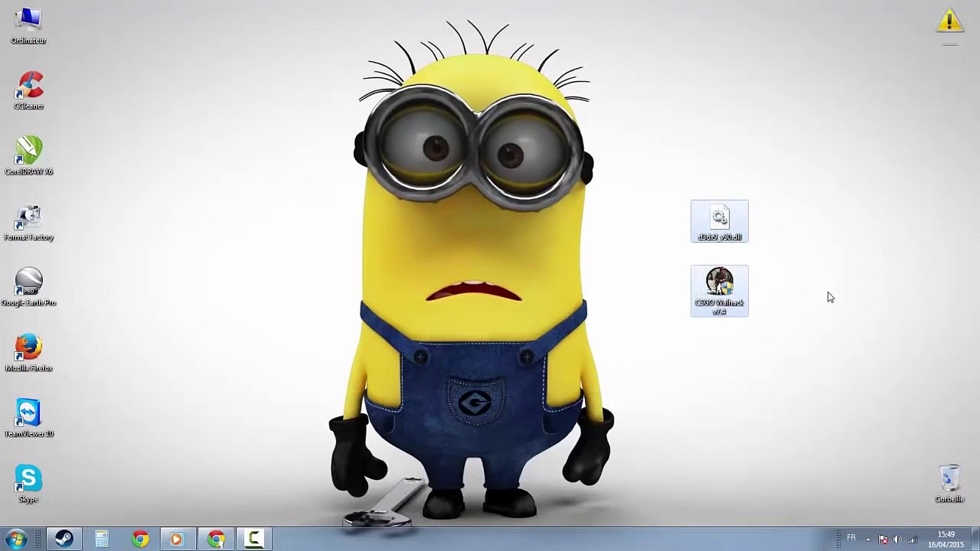Select the d3d9 dll file icon
This screenshot has width=980, height=551.
pyautogui.click(x=720, y=222)
